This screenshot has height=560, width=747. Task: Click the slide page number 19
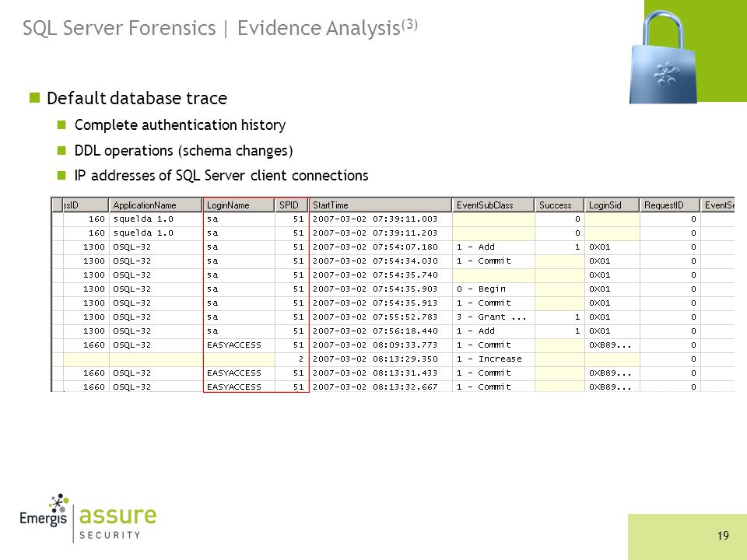pos(723,536)
